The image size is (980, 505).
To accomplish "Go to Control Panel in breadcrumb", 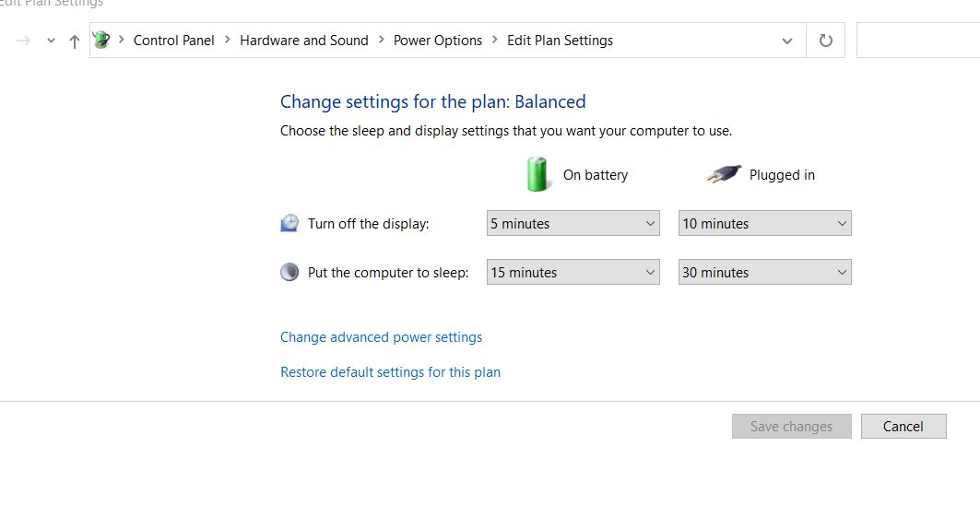I will (173, 41).
